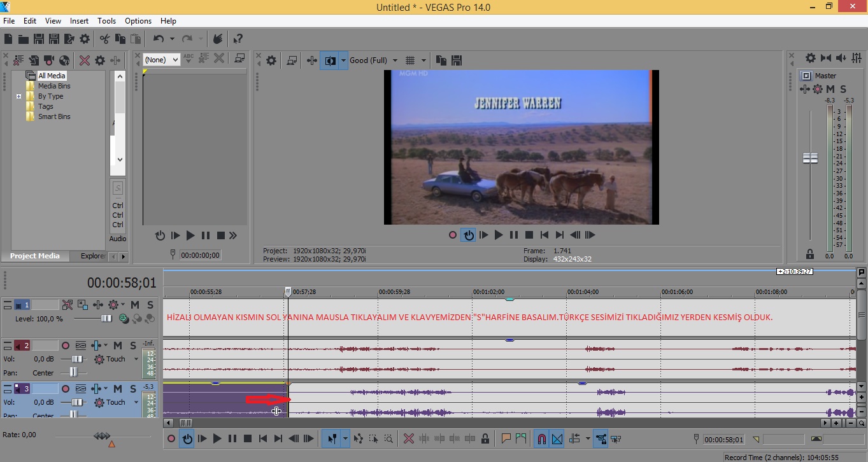The height and width of the screenshot is (462, 868).
Task: Select Media Bins folder
Action: click(x=54, y=86)
